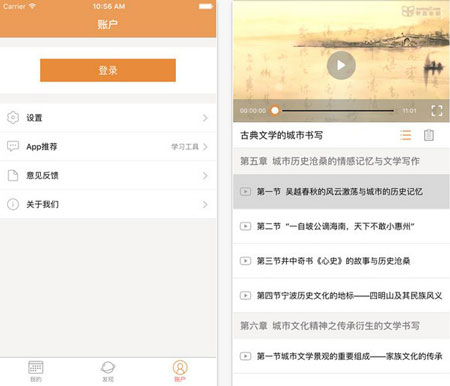Switch to the 发现 planet tab
Viewport: 450px width, 386px height.
pyautogui.click(x=108, y=371)
